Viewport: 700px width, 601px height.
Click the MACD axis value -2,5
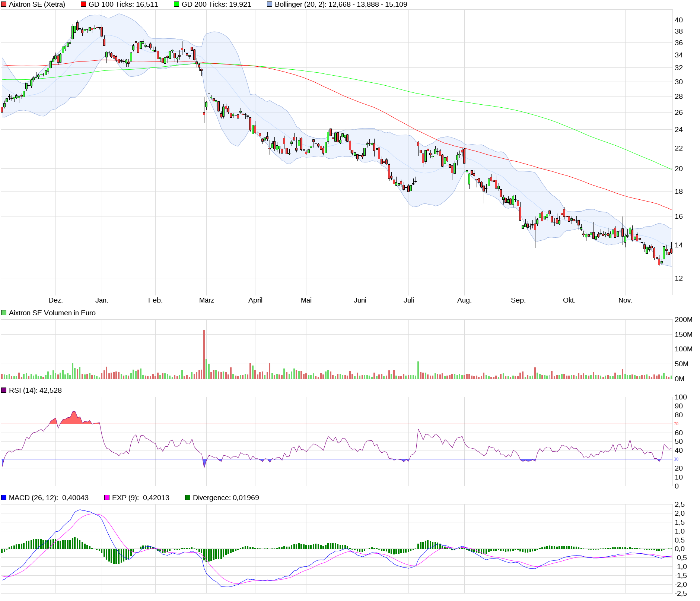point(681,594)
